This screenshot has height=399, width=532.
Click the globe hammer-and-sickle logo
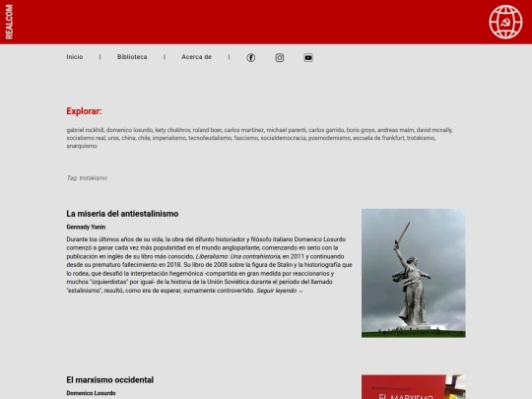pyautogui.click(x=505, y=22)
